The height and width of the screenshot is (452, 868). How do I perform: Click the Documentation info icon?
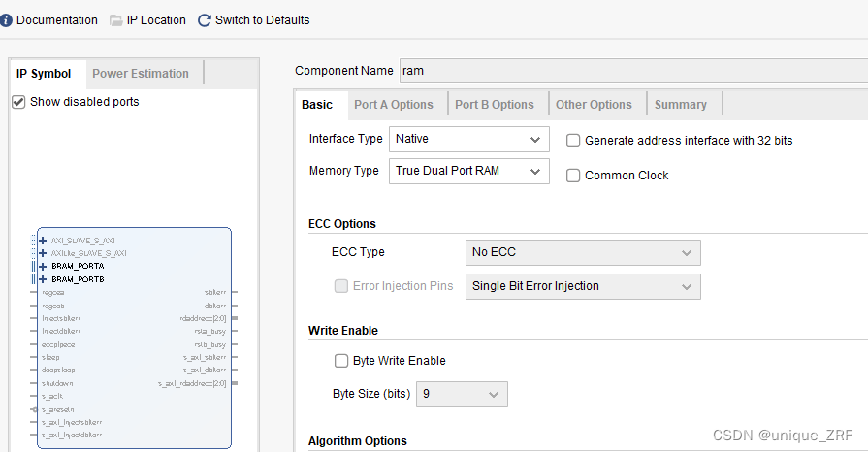(7, 20)
